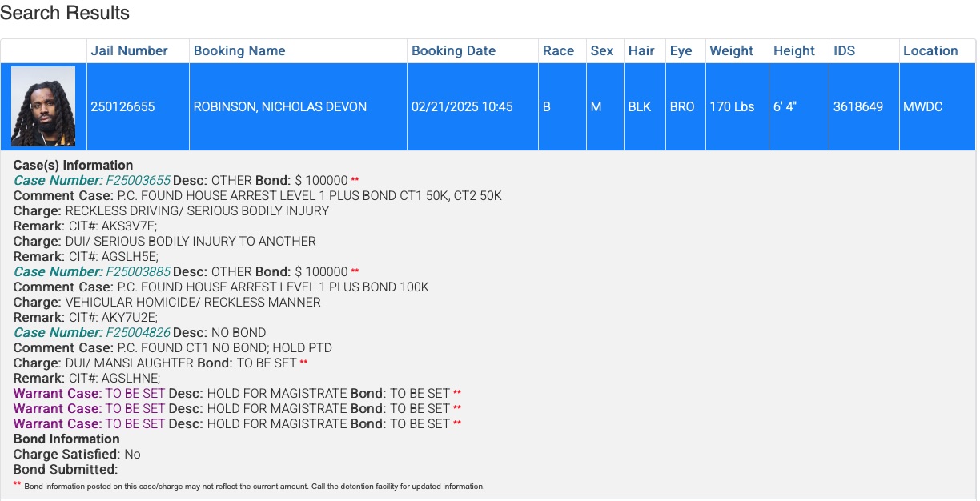Select the IDS column header

844,50
